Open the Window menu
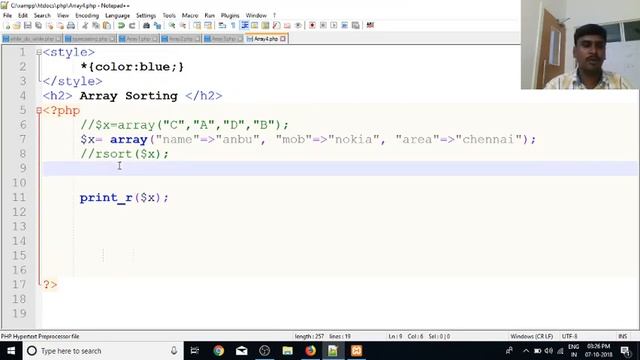Screen dimensions: 640x360 [256, 16]
